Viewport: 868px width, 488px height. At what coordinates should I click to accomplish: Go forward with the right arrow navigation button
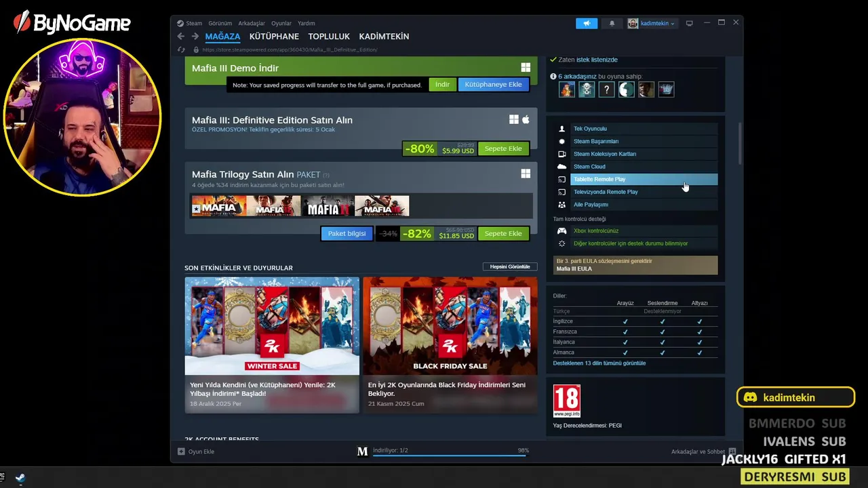(x=195, y=37)
